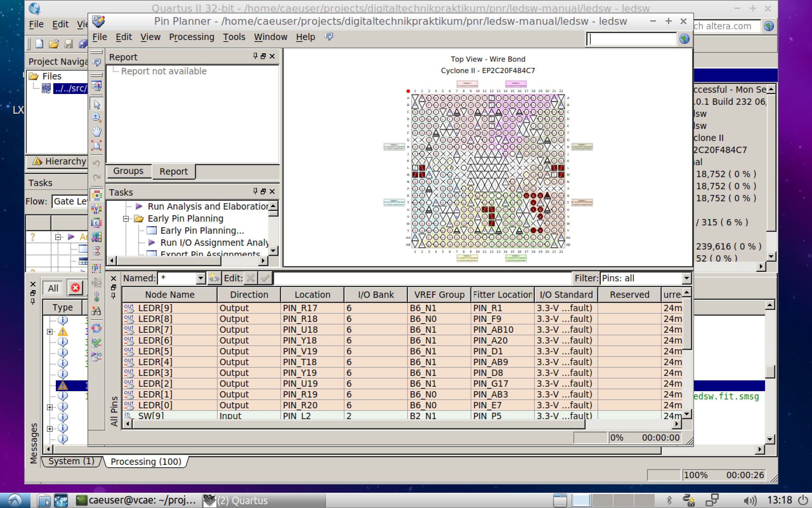Collapse the Analysis task node in Quartus Tasks
The height and width of the screenshot is (508, 812).
pyautogui.click(x=58, y=237)
